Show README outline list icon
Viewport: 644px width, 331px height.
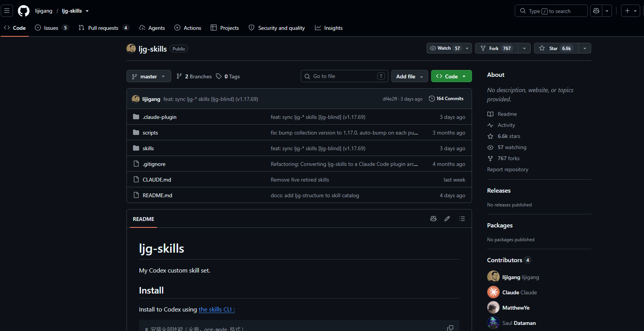click(x=462, y=219)
